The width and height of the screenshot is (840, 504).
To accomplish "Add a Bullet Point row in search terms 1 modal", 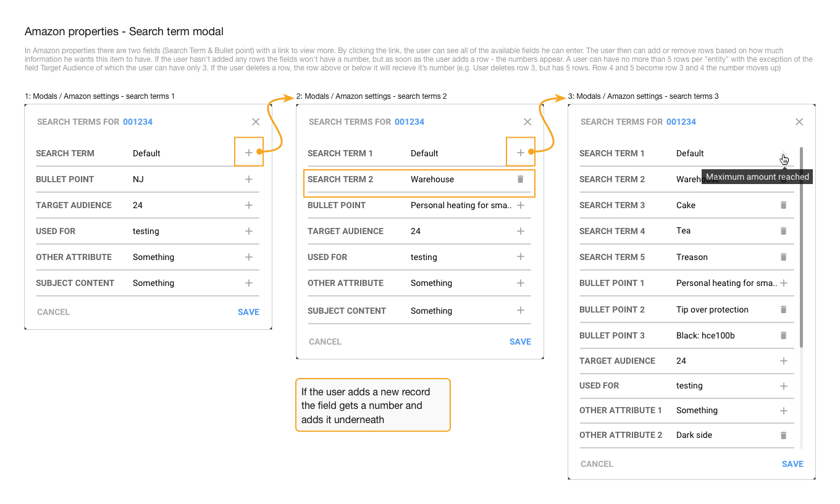I will (x=249, y=179).
